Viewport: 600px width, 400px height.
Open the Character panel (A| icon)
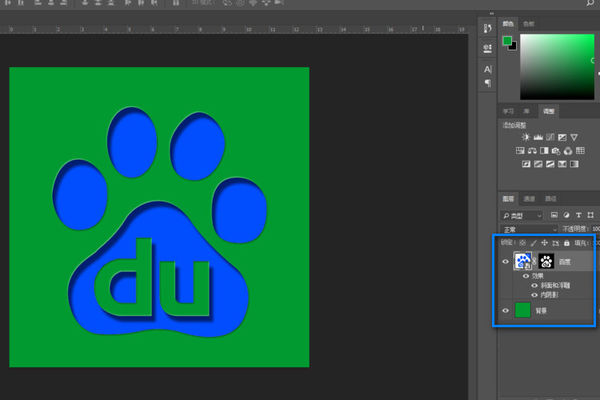coord(488,69)
